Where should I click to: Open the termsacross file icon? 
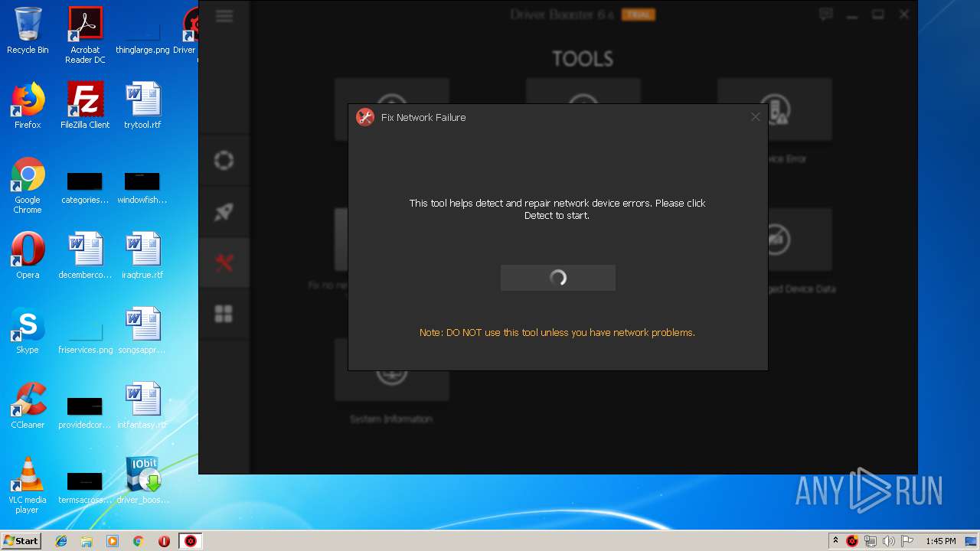coord(85,487)
